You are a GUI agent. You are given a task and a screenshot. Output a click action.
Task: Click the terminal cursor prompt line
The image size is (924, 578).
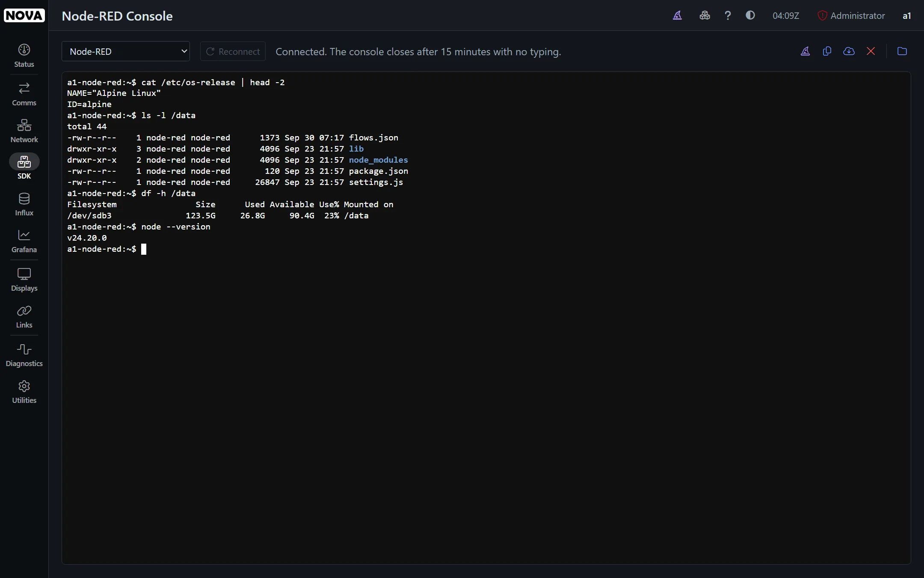tap(107, 249)
